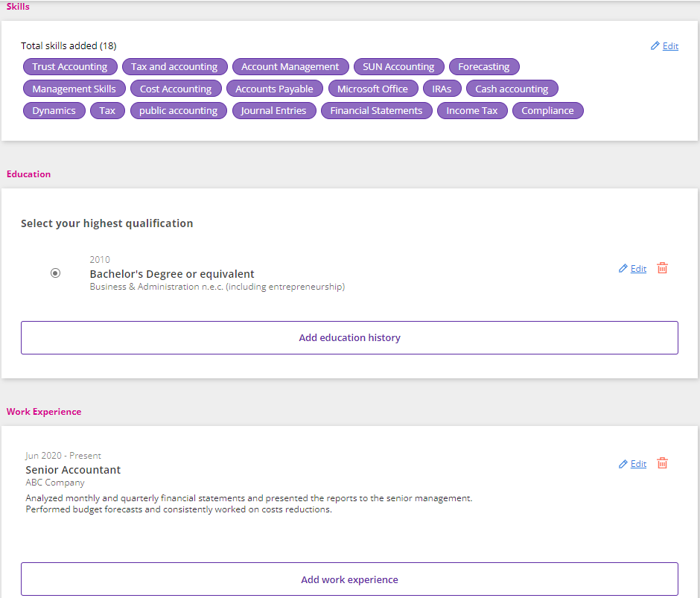Image resolution: width=700 pixels, height=598 pixels.
Task: Click Add education history button
Action: (349, 337)
